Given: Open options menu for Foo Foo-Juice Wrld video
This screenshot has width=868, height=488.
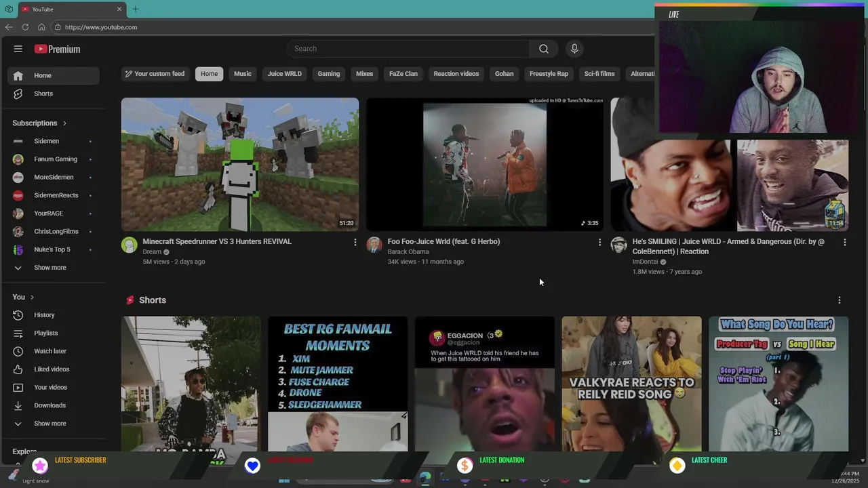Looking at the screenshot, I should (599, 242).
